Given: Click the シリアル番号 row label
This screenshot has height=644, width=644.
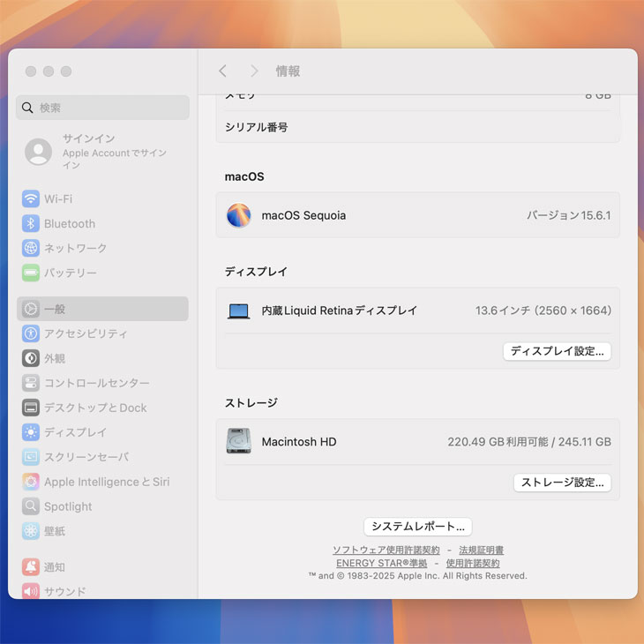Looking at the screenshot, I should click(x=257, y=127).
